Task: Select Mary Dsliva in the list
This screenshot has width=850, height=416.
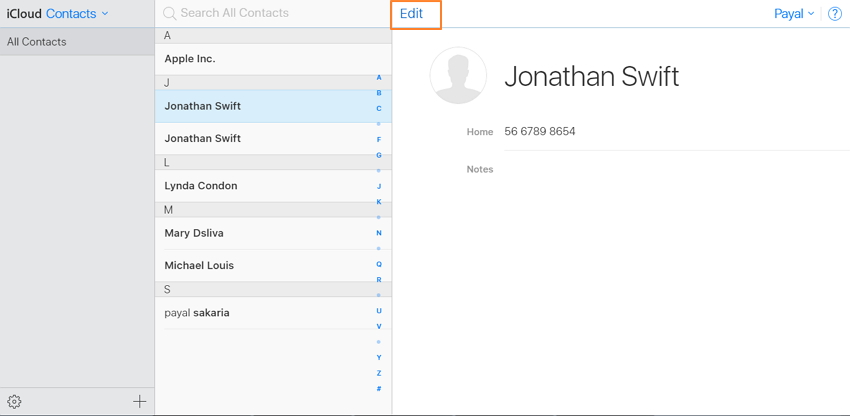Action: 194,233
